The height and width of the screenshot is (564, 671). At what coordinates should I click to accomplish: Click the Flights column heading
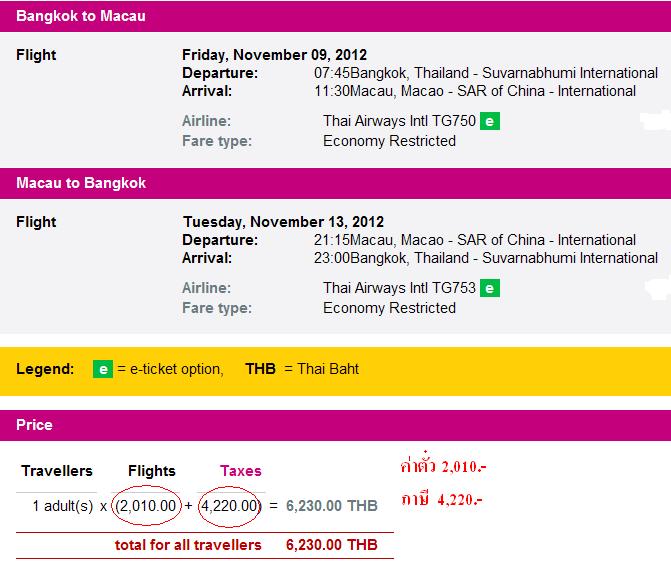pos(152,471)
